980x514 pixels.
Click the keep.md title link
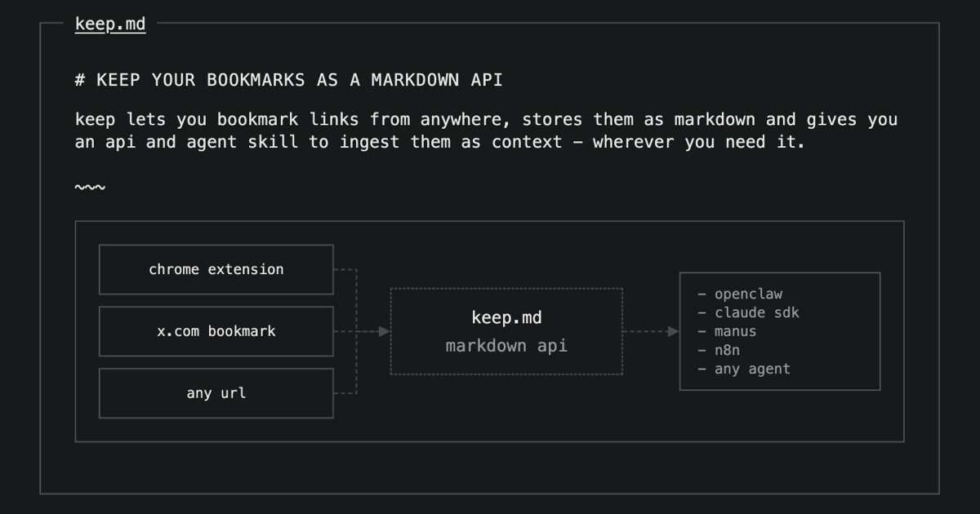coord(109,23)
